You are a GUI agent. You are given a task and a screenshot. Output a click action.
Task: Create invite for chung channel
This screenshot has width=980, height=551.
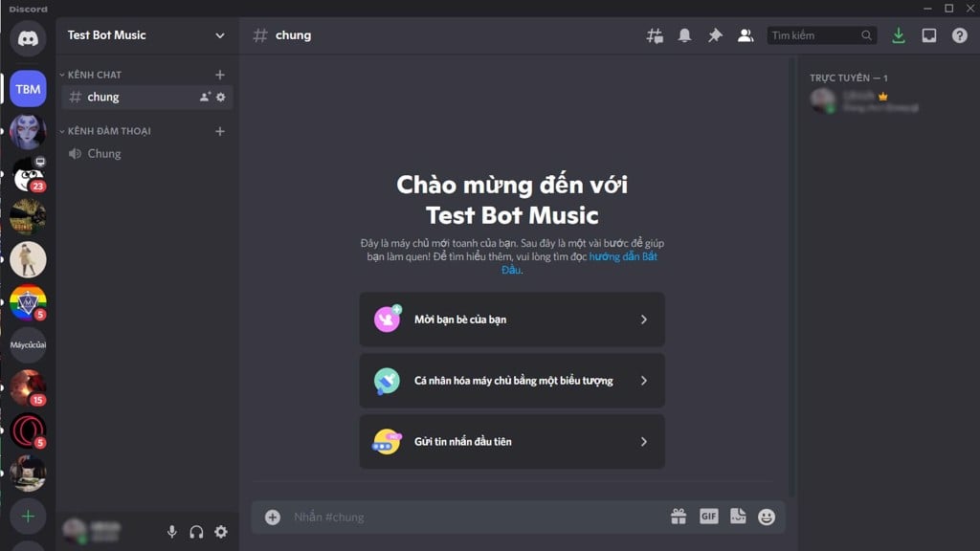tap(205, 97)
